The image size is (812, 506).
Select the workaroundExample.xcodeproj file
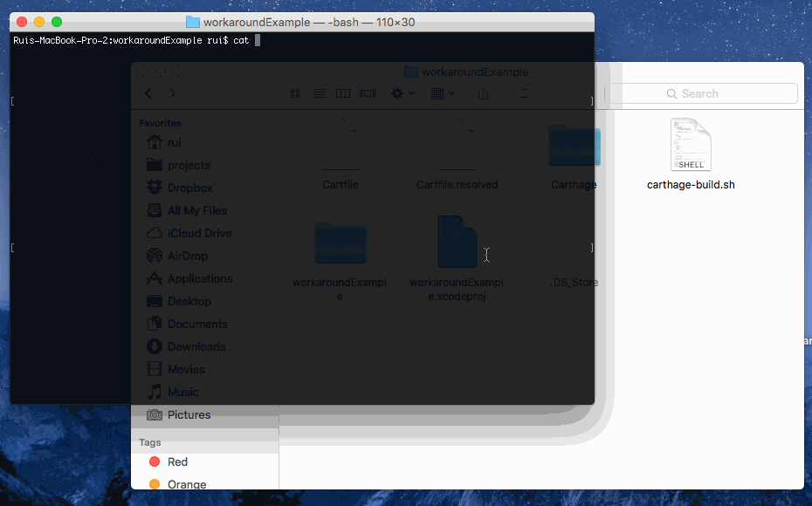(458, 242)
